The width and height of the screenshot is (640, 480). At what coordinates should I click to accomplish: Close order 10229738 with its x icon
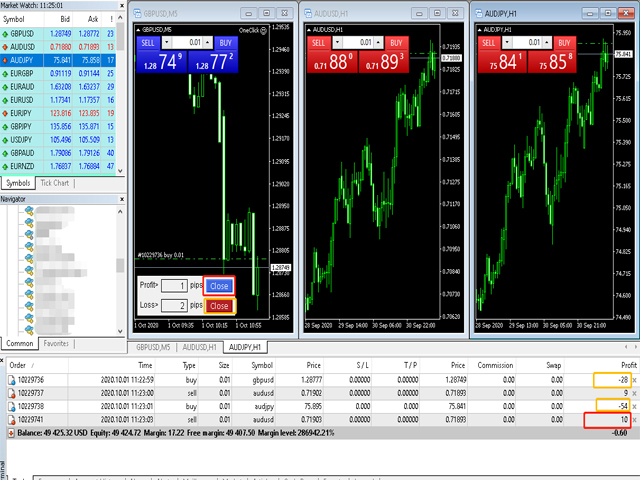coord(634,407)
